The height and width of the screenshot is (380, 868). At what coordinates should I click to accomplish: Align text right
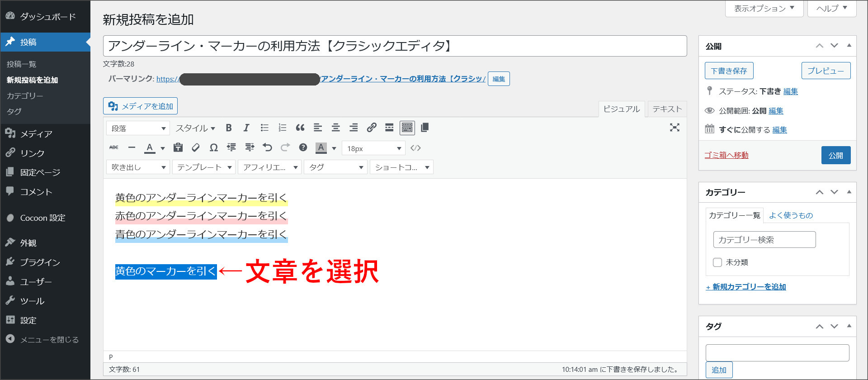pos(354,128)
